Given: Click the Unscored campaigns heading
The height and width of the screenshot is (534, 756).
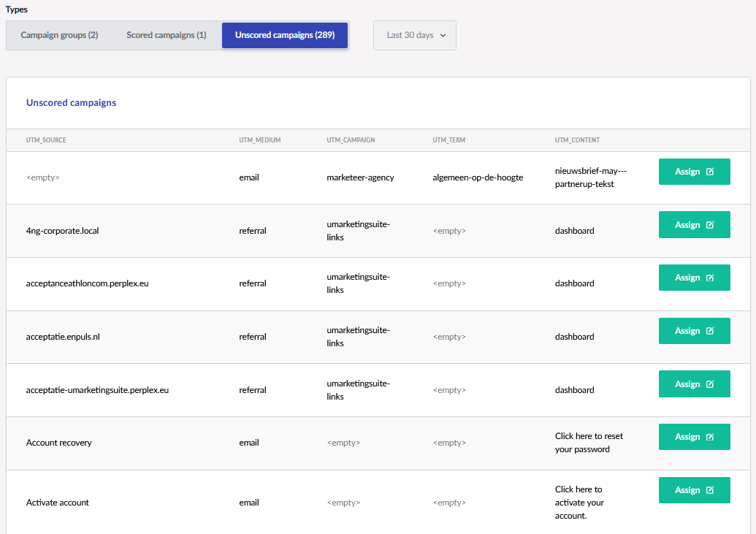Looking at the screenshot, I should (x=71, y=103).
